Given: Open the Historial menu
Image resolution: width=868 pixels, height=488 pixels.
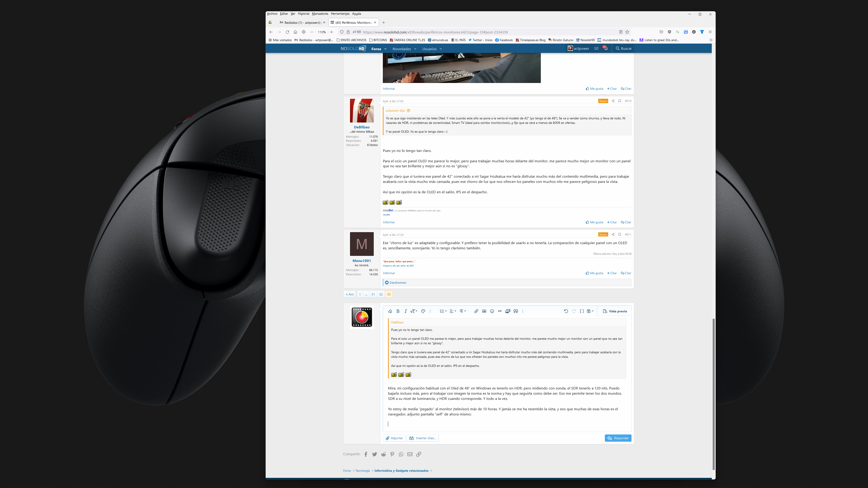Looking at the screenshot, I should pos(303,14).
